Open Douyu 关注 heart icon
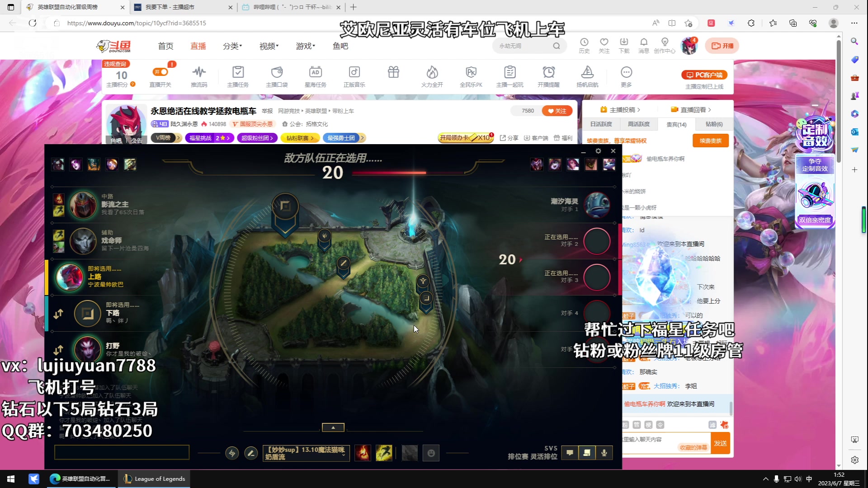Screen dimensions: 868x488 pos(604,46)
